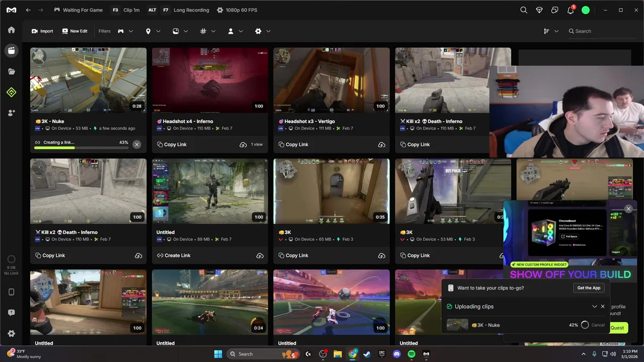Close the Show Off Your Build ad widget
The height and width of the screenshot is (362, 644).
[628, 209]
